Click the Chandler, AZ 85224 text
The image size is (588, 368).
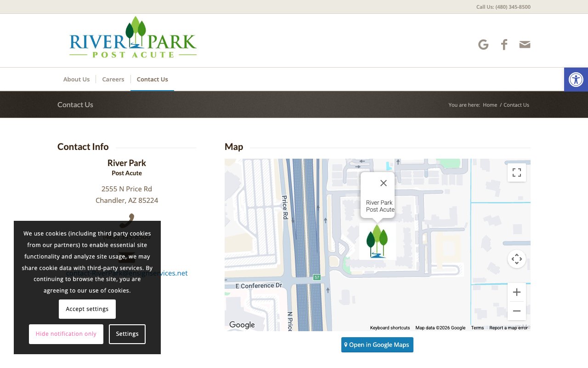coord(127,201)
